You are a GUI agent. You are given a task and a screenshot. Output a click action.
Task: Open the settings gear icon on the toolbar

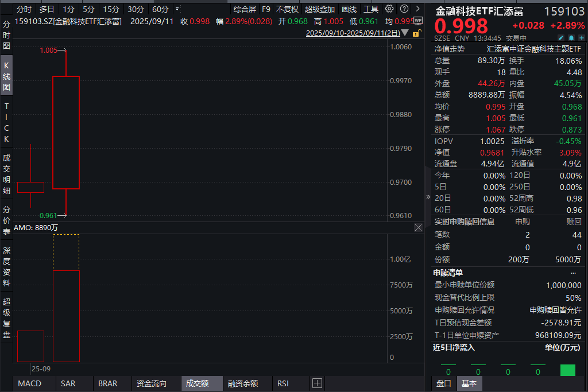pyautogui.click(x=389, y=9)
